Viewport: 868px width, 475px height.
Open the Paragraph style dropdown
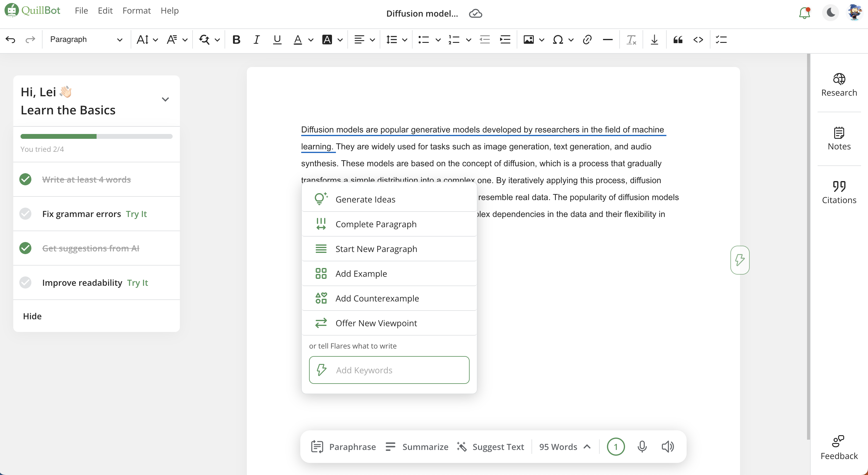[x=86, y=40]
